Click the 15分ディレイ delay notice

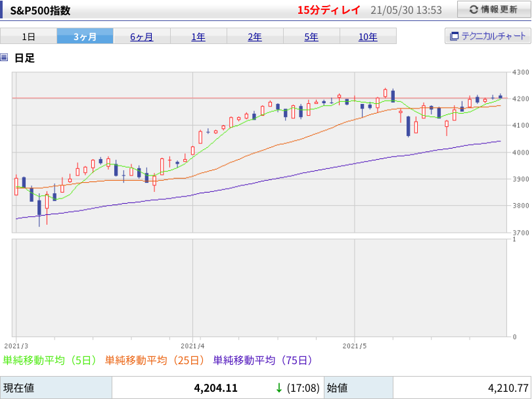(x=328, y=10)
